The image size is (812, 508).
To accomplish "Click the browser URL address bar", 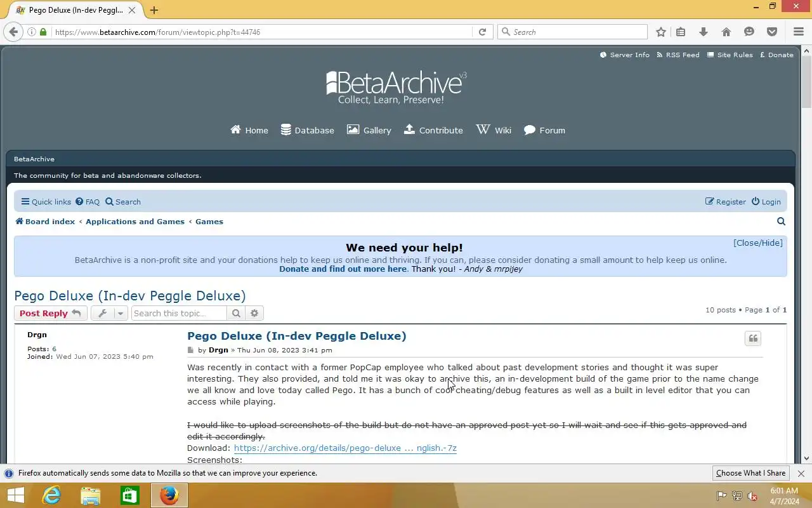I will (x=263, y=32).
